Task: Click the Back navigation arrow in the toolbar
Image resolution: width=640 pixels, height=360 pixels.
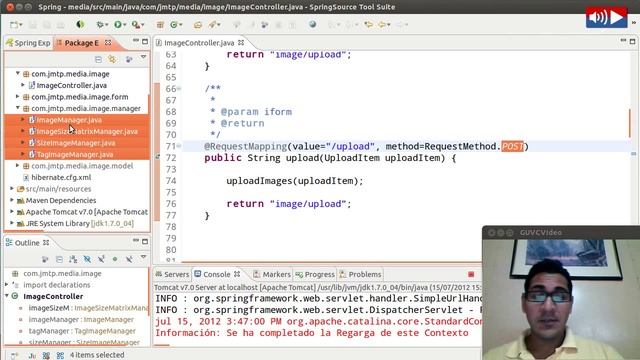Action: (x=382, y=25)
